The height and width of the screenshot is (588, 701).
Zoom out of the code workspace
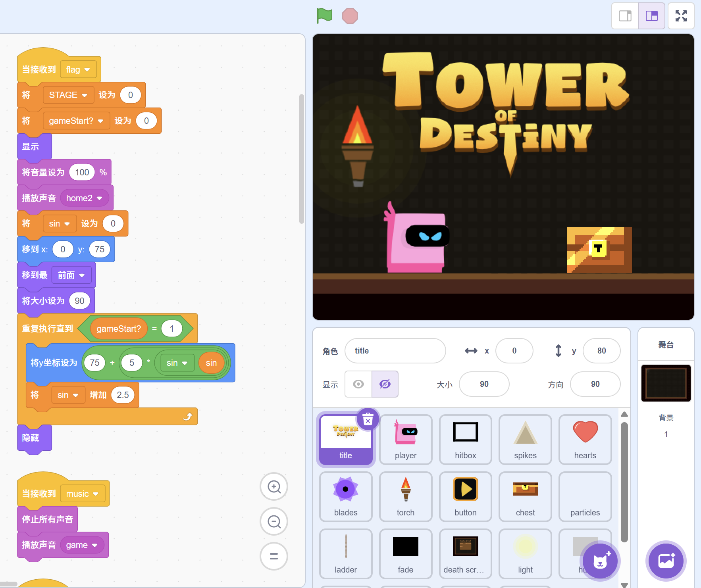(274, 521)
